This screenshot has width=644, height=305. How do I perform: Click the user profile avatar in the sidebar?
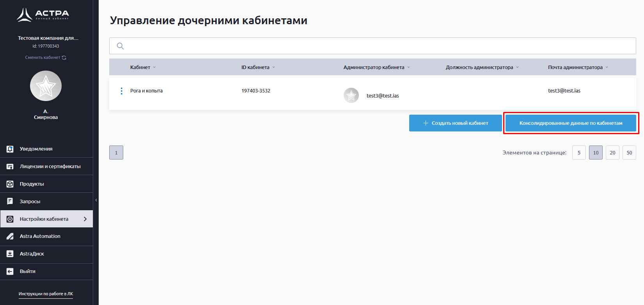click(x=46, y=86)
